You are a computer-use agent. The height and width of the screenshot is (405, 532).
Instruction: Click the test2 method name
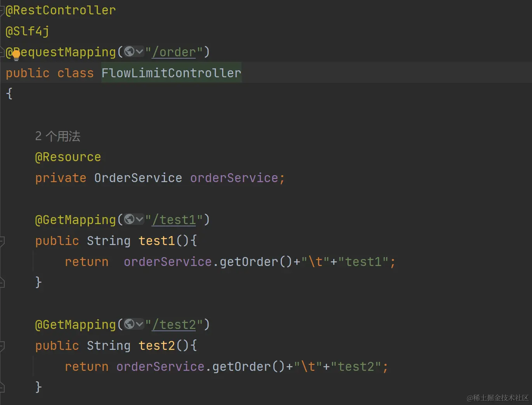[x=157, y=346]
